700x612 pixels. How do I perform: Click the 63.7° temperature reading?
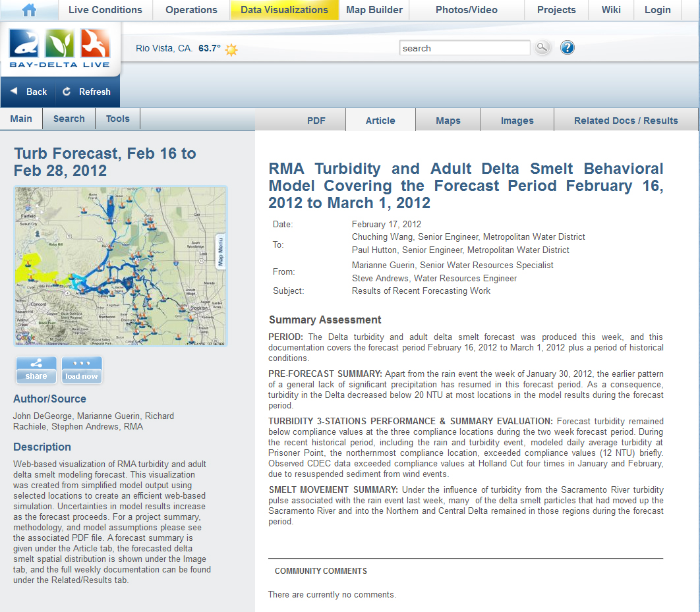pyautogui.click(x=210, y=48)
